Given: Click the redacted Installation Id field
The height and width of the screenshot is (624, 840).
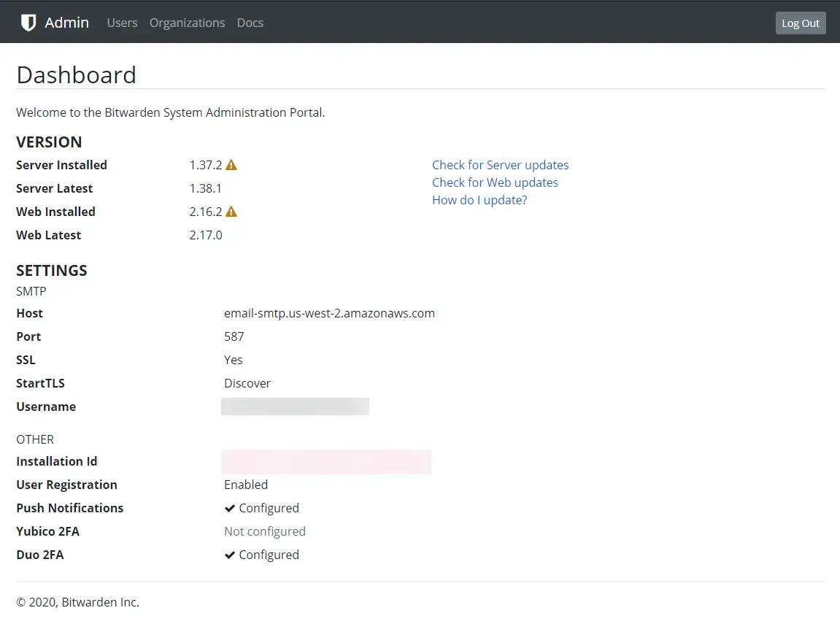Looking at the screenshot, I should pos(326,461).
